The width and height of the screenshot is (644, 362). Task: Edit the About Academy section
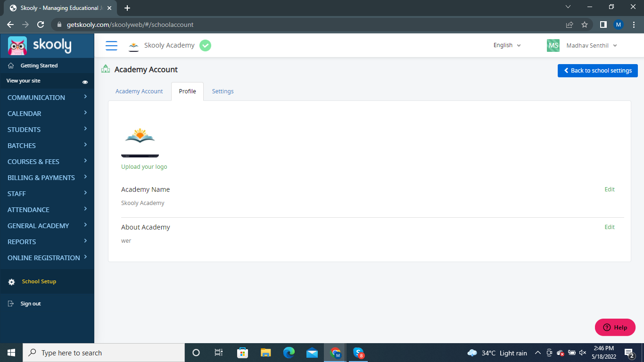(610, 227)
